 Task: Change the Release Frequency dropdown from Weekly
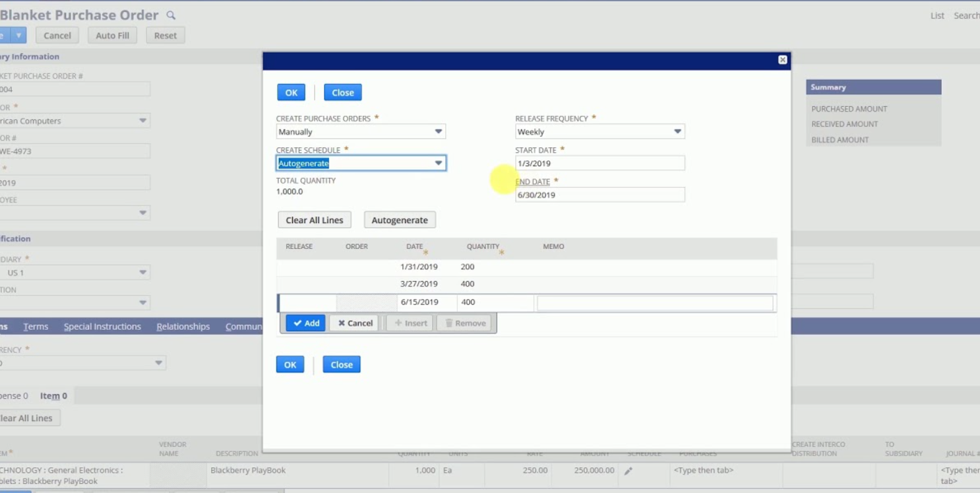(x=677, y=131)
